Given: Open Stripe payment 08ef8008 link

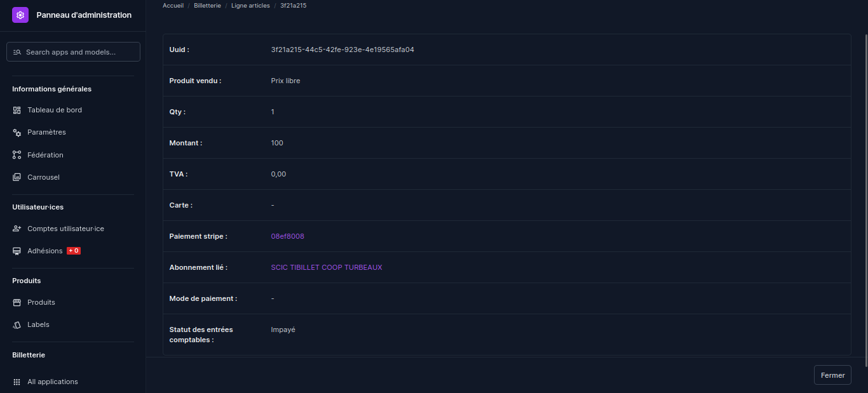Looking at the screenshot, I should coord(287,236).
